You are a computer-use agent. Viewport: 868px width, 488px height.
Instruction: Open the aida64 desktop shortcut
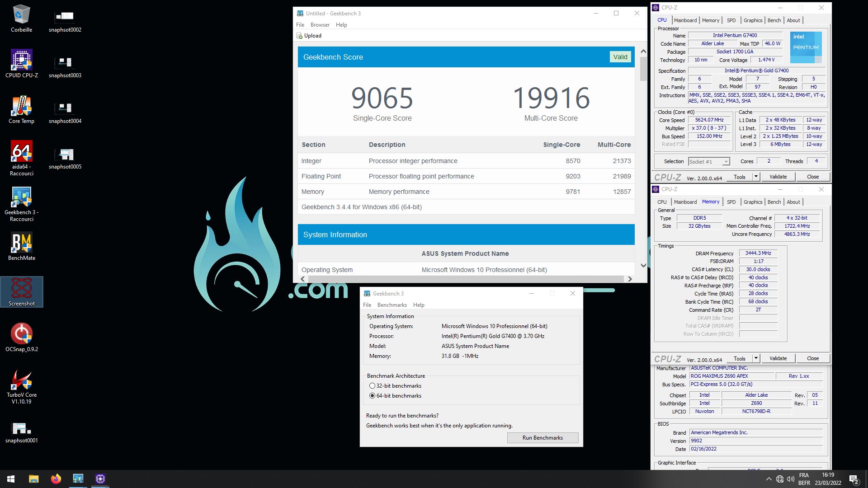(21, 158)
